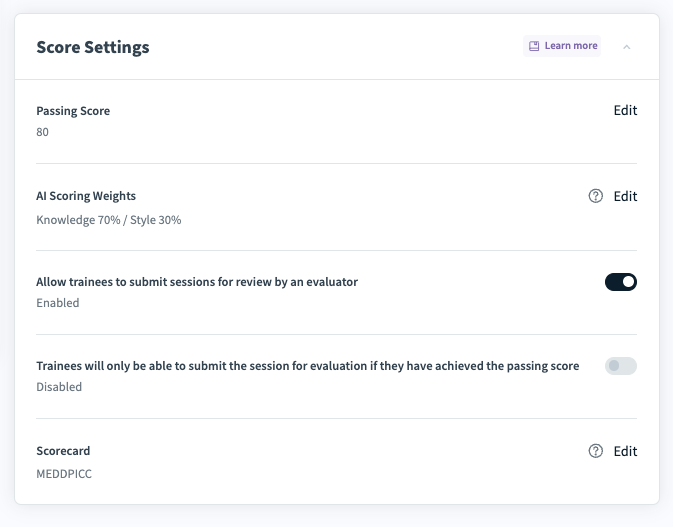Screen dimensions: 673x527
Task: Click the AI Scoring Weights label
Action: [x=86, y=196]
